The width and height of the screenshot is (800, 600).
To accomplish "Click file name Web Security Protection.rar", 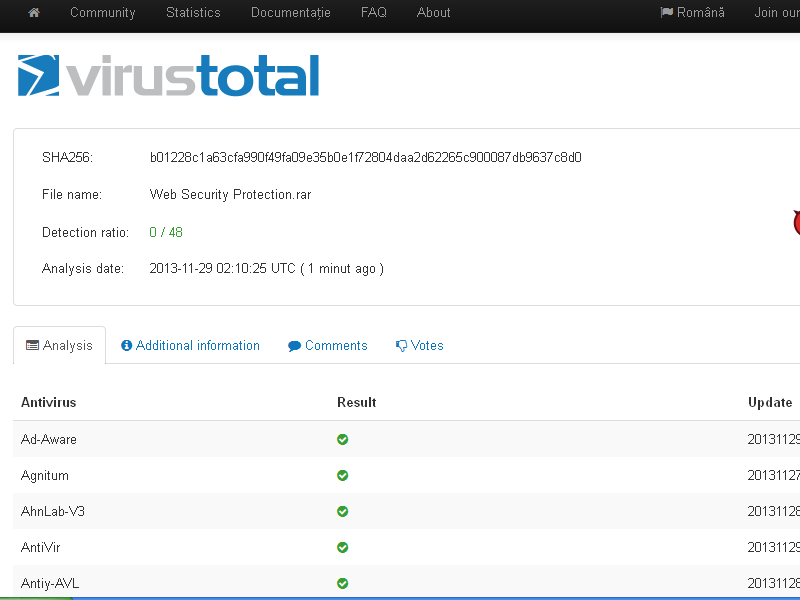I will (x=230, y=194).
